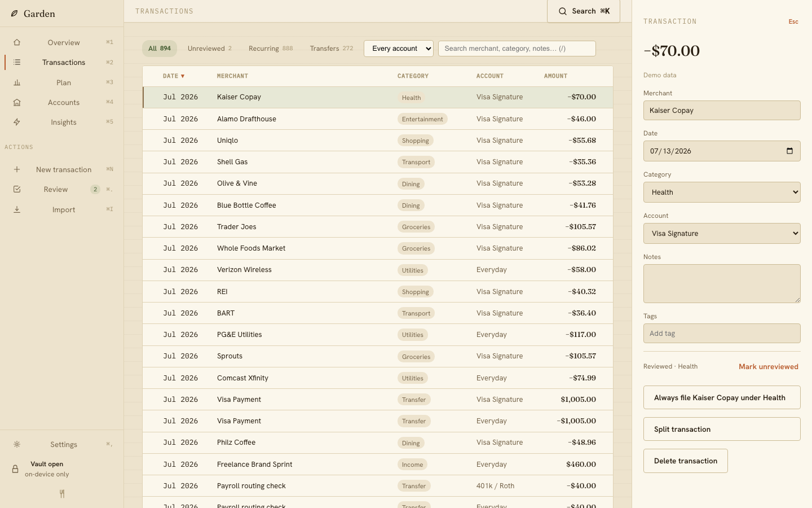This screenshot has height=508, width=812.
Task: Open the Every account filter dropdown
Action: coord(399,49)
